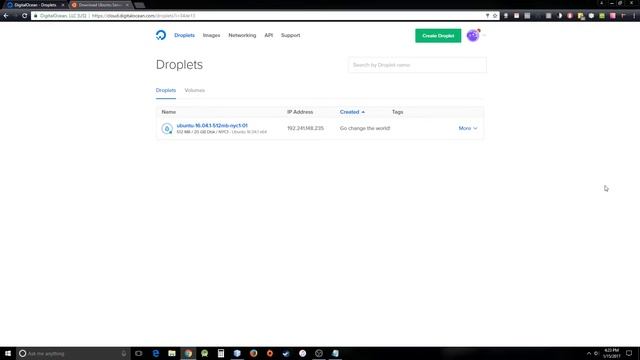Switch to Chrome in the taskbar
640x360 pixels.
click(188, 353)
